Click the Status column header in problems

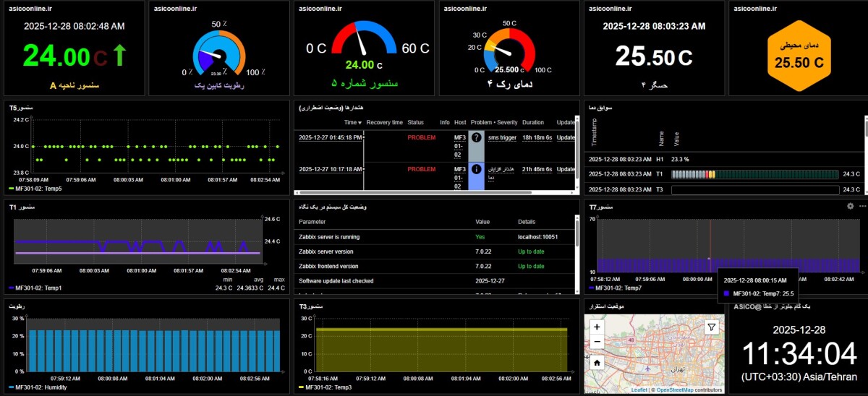coord(416,122)
